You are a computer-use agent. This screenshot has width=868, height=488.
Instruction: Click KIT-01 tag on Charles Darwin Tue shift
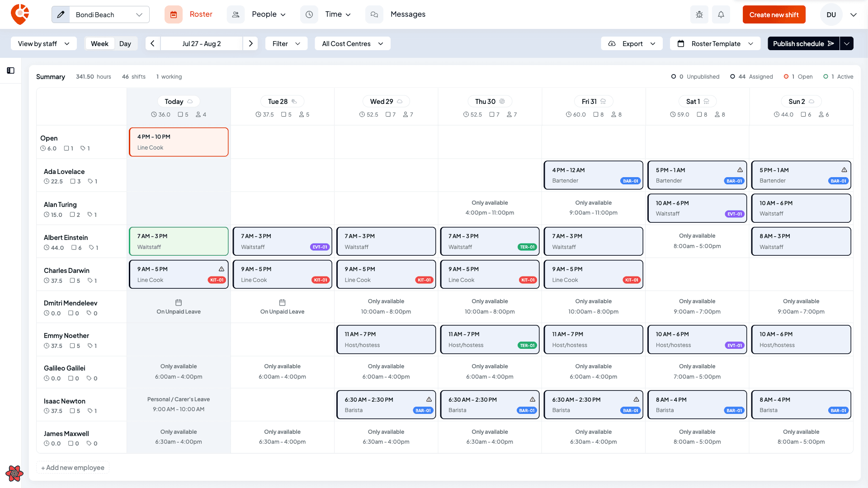coord(320,280)
